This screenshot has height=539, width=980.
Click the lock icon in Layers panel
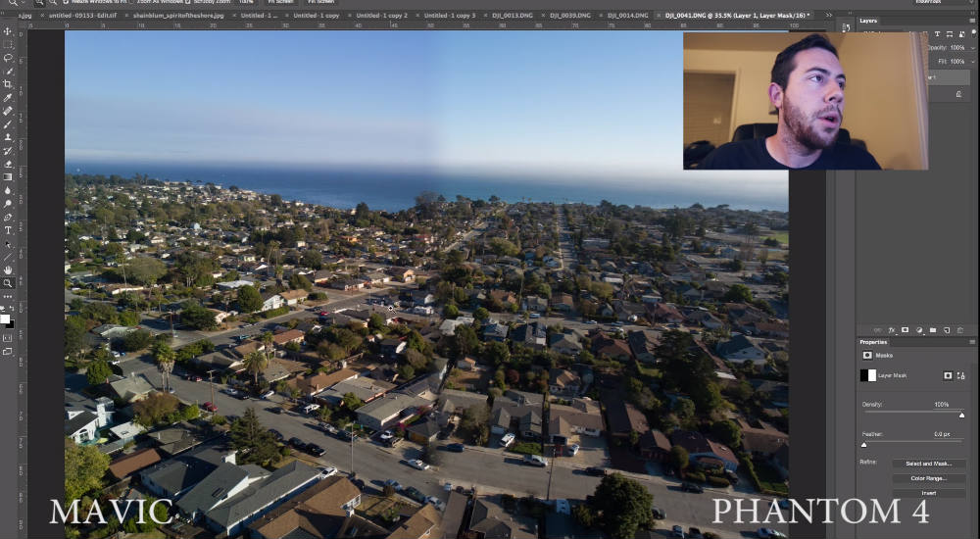click(958, 94)
